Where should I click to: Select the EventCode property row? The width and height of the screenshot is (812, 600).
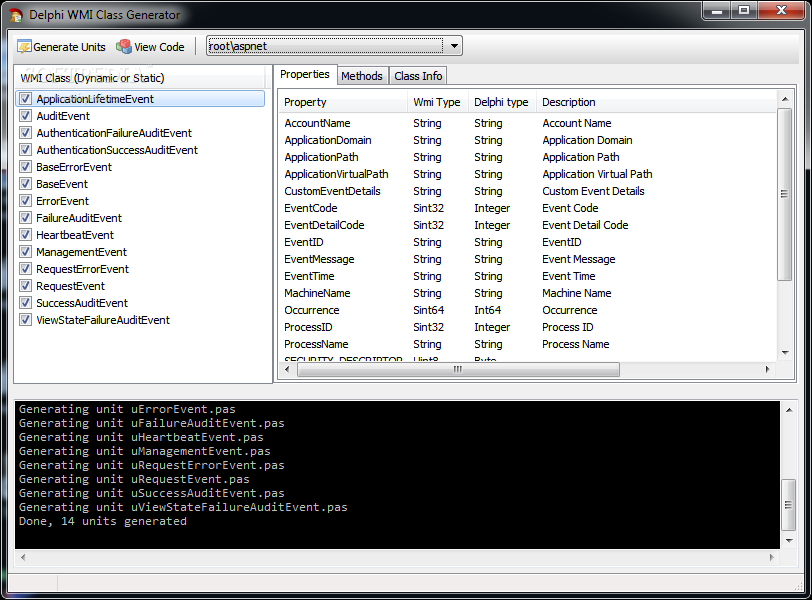point(528,208)
